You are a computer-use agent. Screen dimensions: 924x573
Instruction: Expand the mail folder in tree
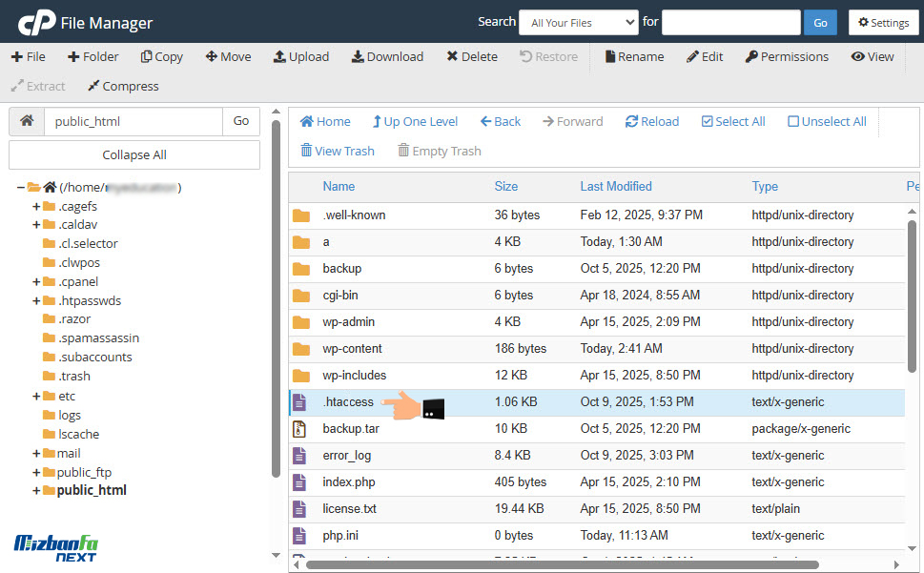point(36,454)
